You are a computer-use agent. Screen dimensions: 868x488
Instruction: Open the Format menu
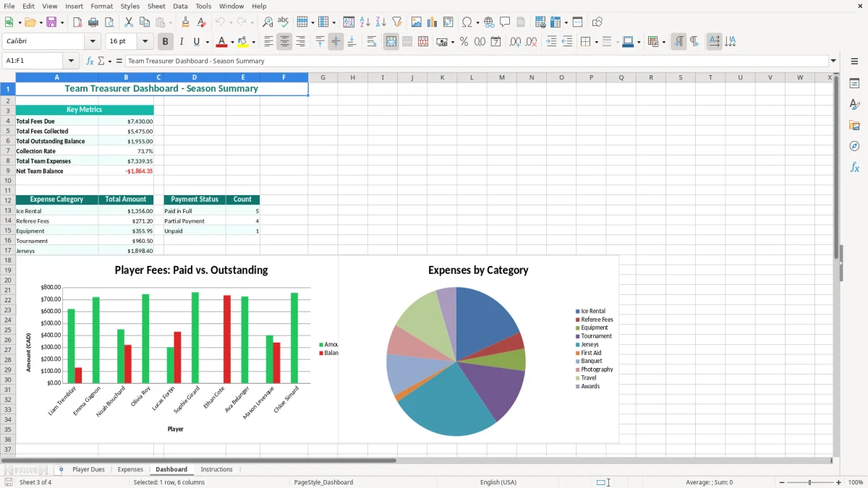coord(101,6)
